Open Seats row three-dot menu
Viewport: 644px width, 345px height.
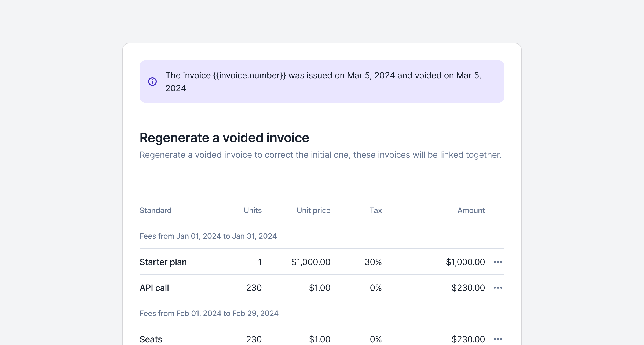pyautogui.click(x=498, y=339)
